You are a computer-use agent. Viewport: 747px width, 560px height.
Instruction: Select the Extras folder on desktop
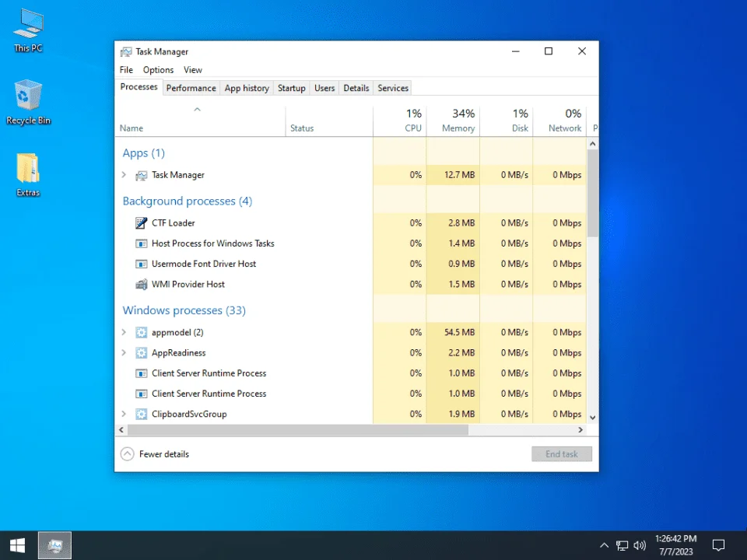click(x=28, y=175)
